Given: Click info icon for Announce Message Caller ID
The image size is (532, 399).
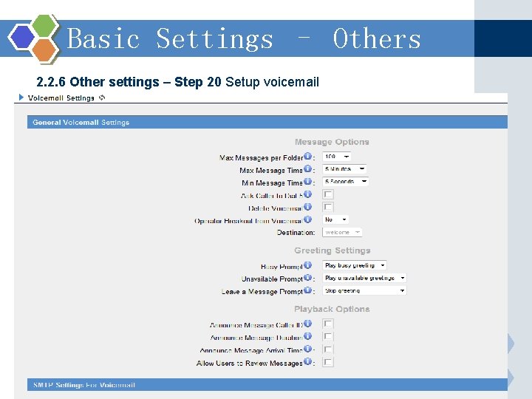Looking at the screenshot, I should (x=307, y=324).
